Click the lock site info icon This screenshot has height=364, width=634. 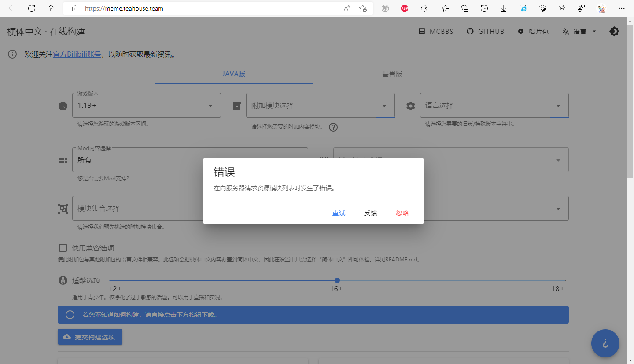(75, 8)
